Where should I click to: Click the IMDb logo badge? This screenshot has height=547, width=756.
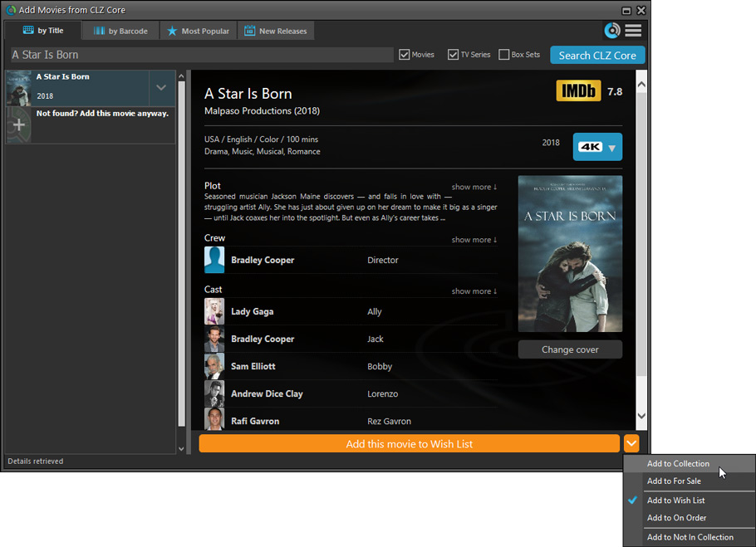point(578,90)
